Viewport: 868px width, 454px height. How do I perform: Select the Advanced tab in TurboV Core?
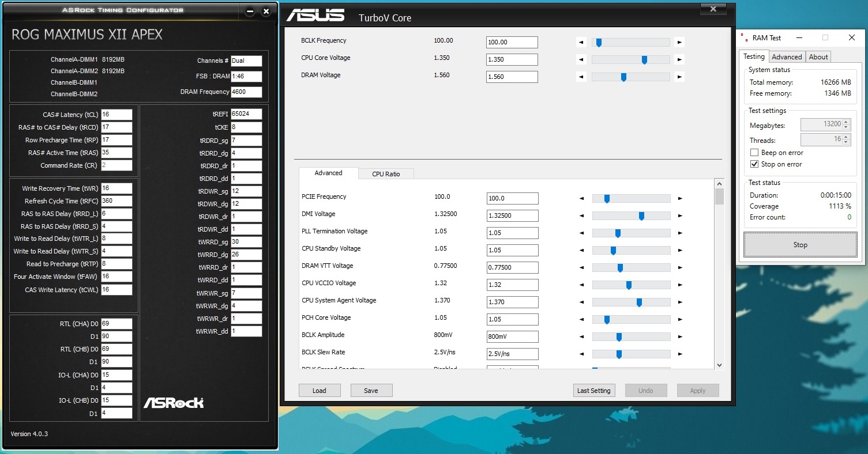[x=328, y=173]
